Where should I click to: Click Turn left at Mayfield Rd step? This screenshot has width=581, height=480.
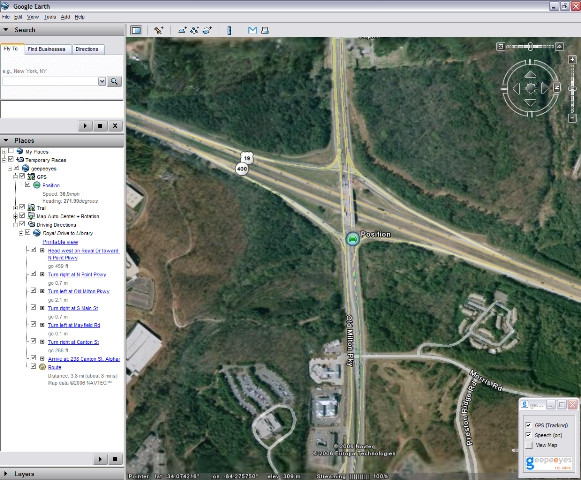tap(74, 325)
